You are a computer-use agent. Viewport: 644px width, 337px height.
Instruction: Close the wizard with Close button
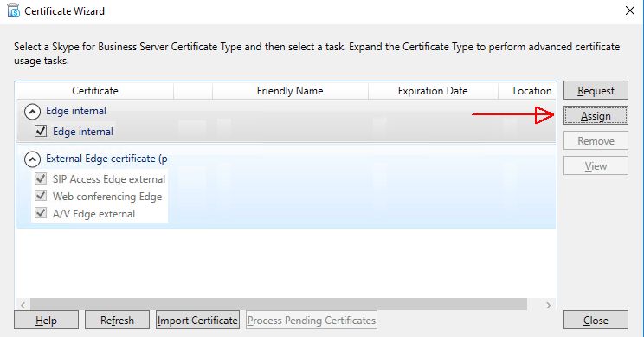(596, 320)
